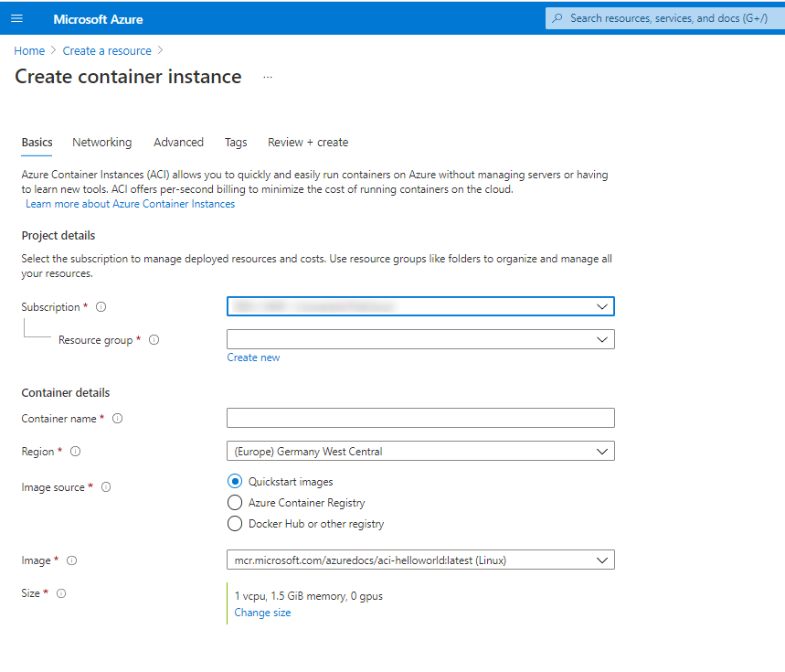The height and width of the screenshot is (672, 785).
Task: Expand the Subscription dropdown
Action: (420, 307)
